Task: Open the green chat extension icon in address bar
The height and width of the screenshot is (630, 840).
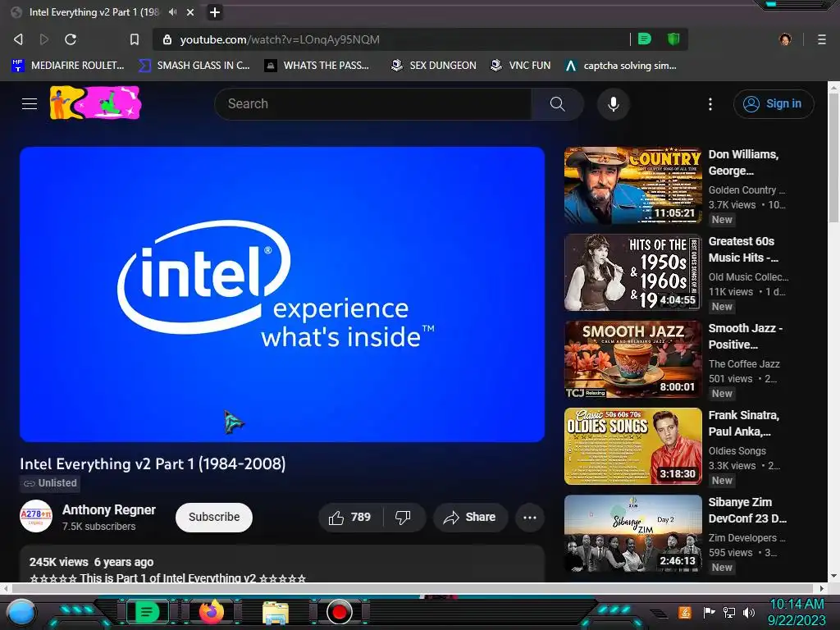Action: click(x=645, y=39)
